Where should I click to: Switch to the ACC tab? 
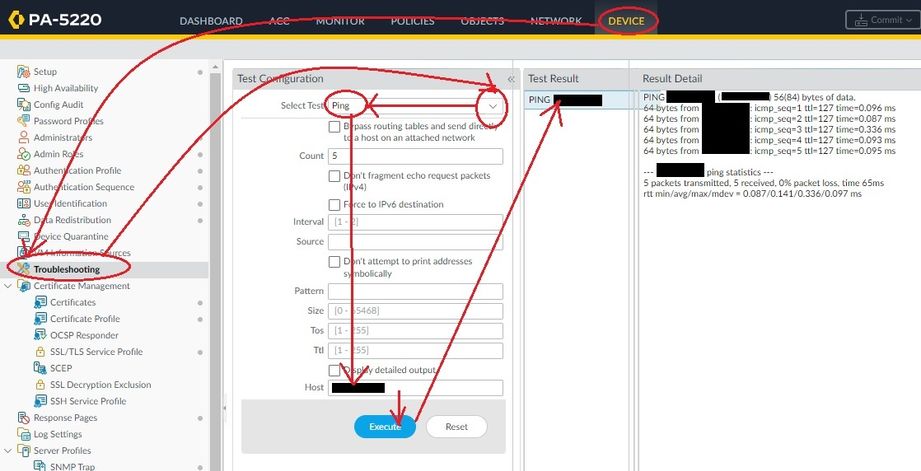pyautogui.click(x=280, y=21)
